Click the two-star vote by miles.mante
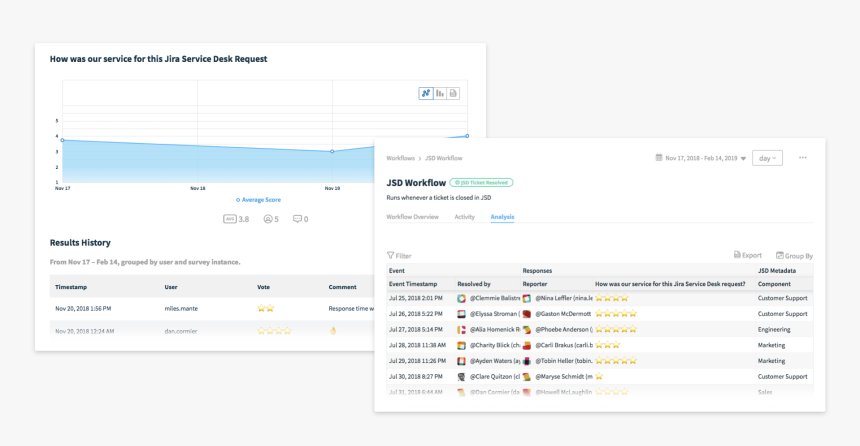Viewport: 860px width, 446px height. pyautogui.click(x=265, y=308)
